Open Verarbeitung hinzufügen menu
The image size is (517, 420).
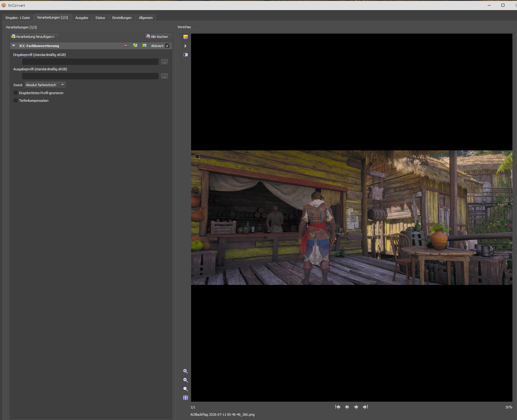pyautogui.click(x=34, y=37)
